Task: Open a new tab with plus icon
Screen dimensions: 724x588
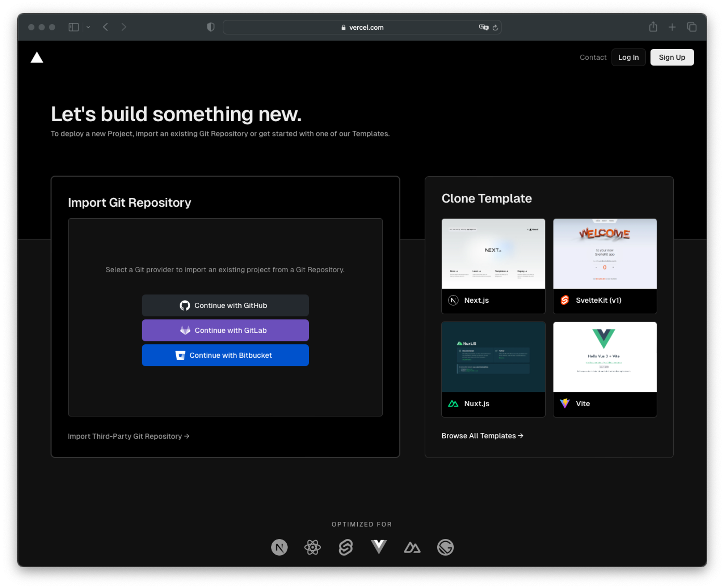Action: (672, 27)
